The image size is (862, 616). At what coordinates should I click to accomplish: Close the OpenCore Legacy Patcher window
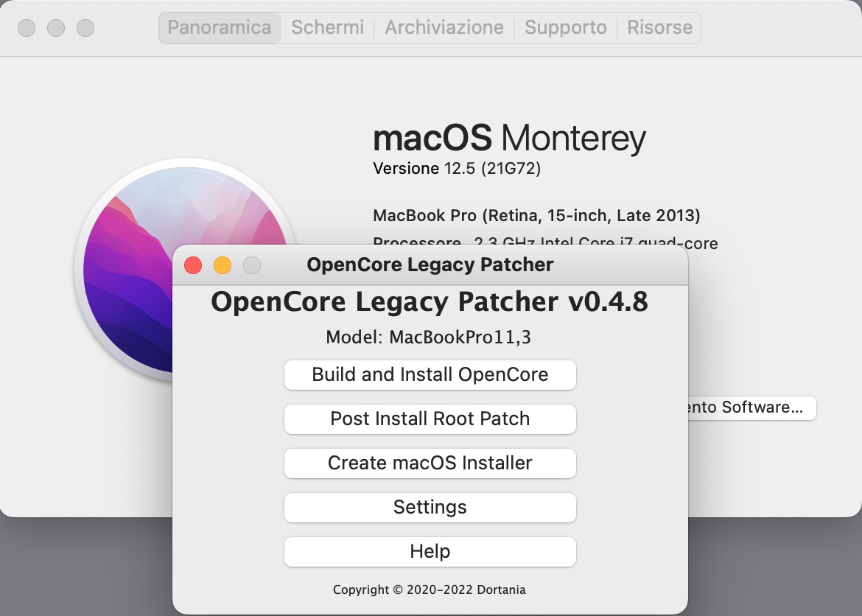pyautogui.click(x=193, y=265)
